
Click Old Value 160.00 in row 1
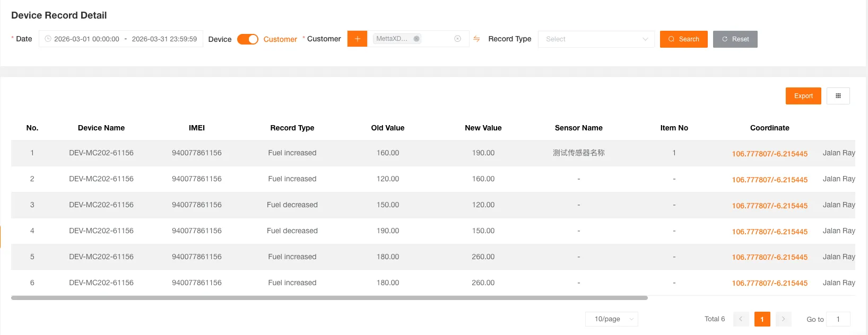[388, 153]
